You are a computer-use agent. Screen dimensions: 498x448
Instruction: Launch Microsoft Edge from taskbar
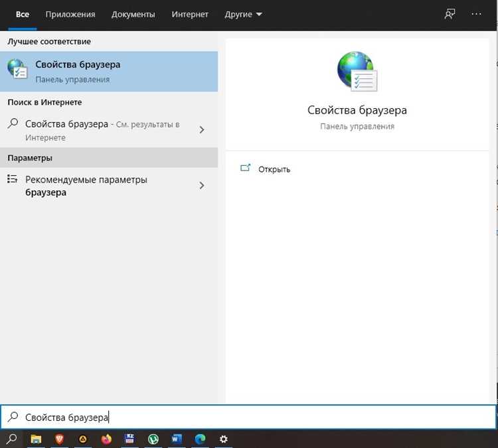coord(200,439)
